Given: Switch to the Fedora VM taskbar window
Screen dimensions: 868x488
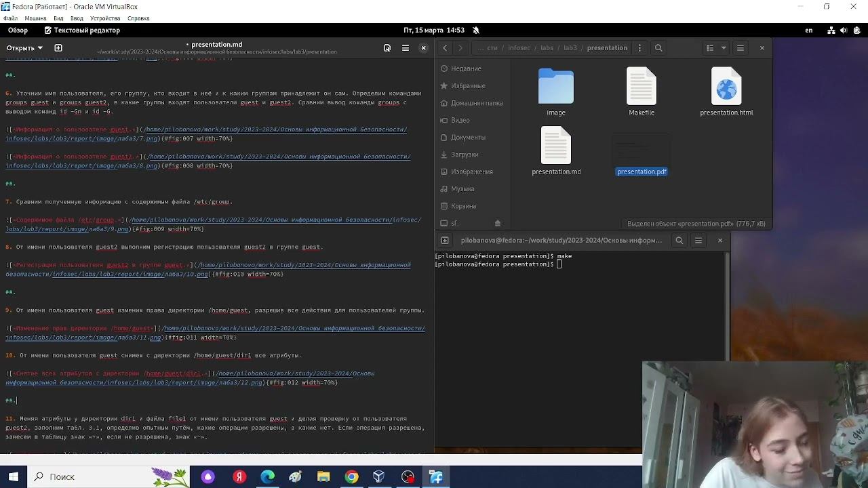Looking at the screenshot, I should coord(436,476).
